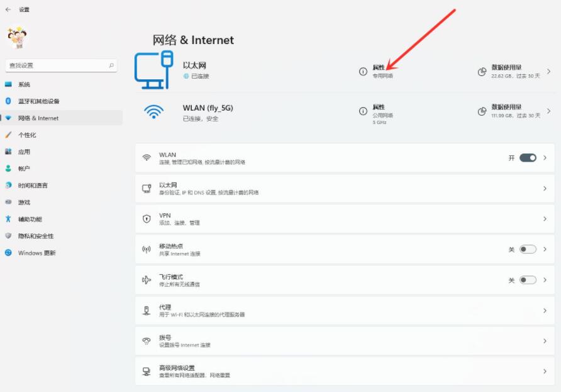Click the 系统 sidebar icon
Viewport: 561px width, 392px height.
coord(8,84)
